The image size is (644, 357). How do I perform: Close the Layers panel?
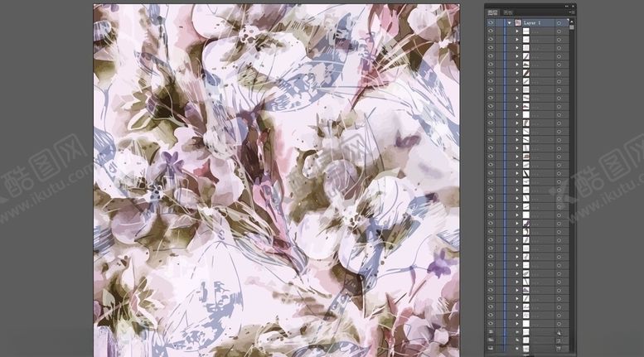coord(572,6)
